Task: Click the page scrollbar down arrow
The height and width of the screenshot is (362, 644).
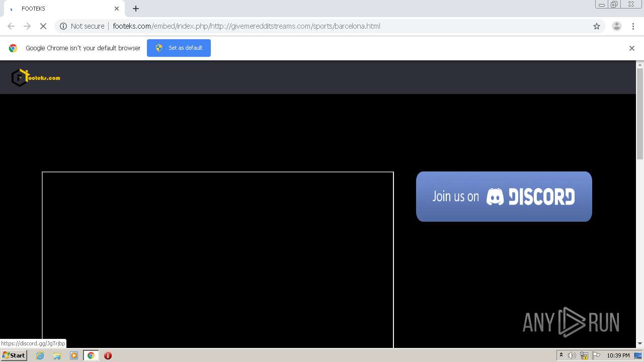Action: 640,344
